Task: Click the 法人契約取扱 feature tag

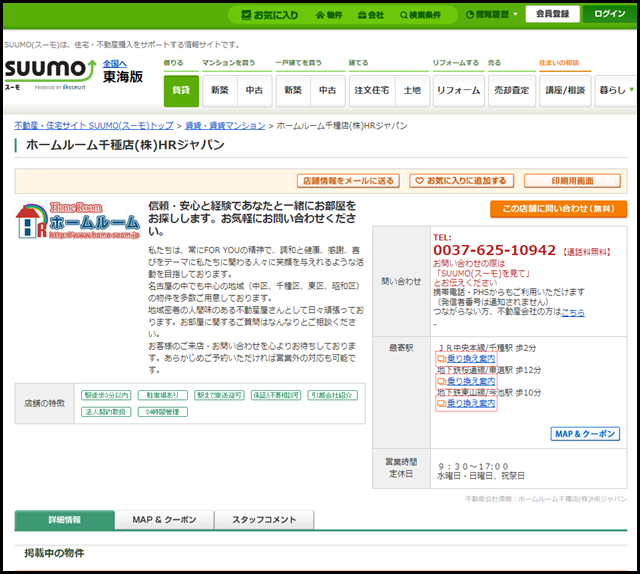Action: (106, 412)
